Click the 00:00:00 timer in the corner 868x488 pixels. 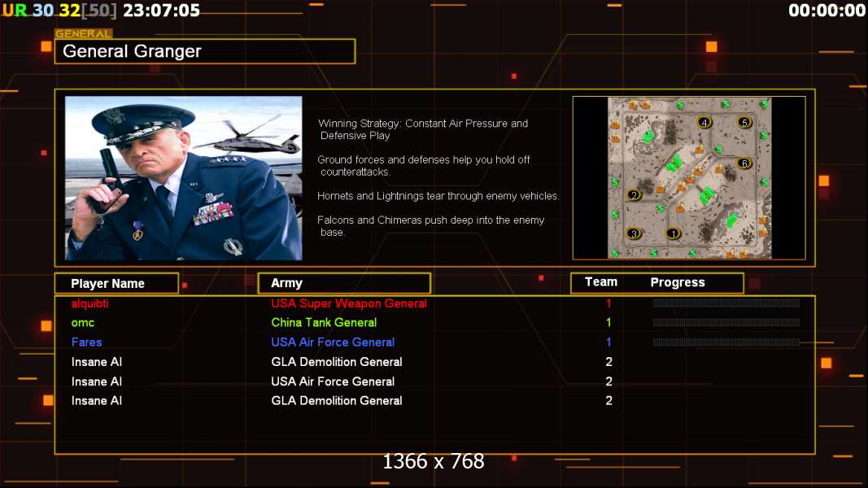click(827, 10)
